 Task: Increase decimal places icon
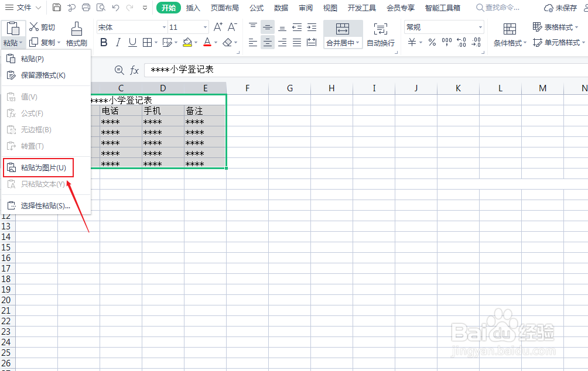coord(461,42)
